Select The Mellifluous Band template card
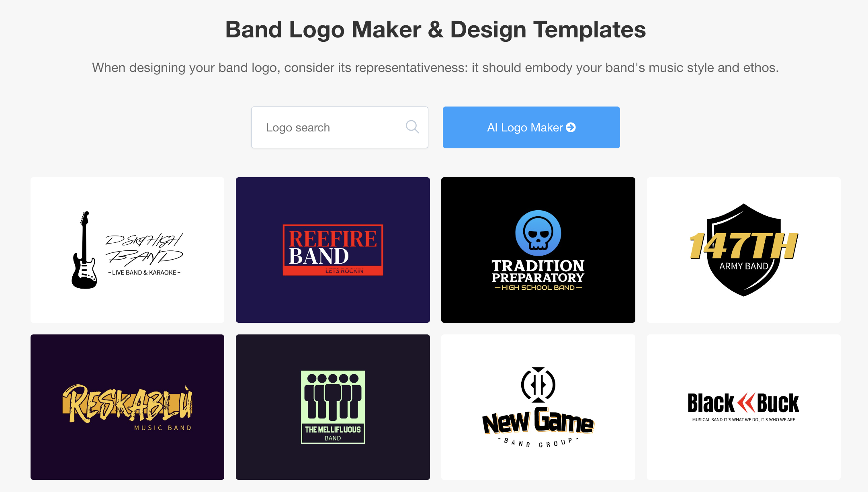Screen dimensions: 868x492 click(x=333, y=407)
